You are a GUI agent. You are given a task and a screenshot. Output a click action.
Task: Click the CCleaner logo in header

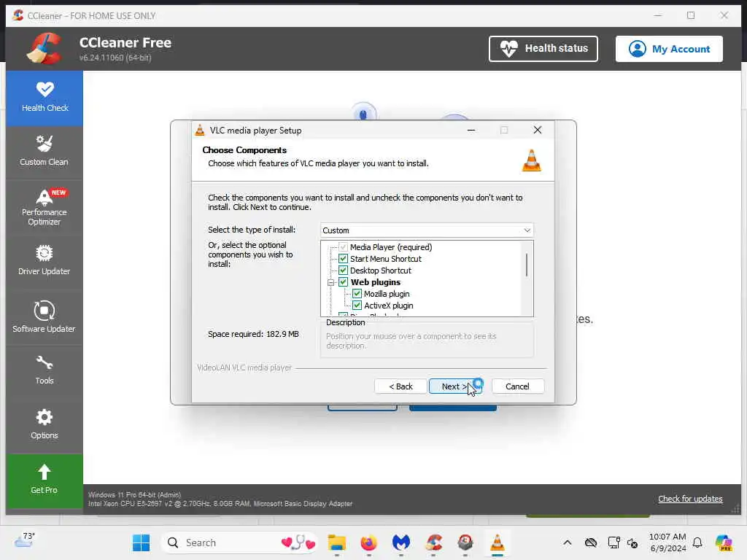click(x=44, y=48)
